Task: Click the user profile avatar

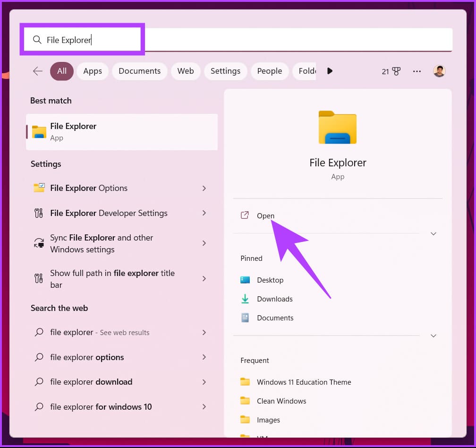Action: point(439,71)
